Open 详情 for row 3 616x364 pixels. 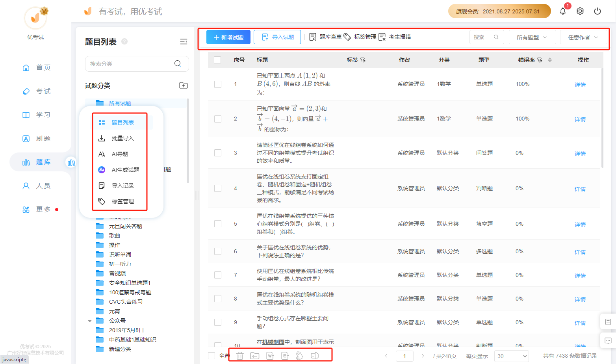click(x=580, y=154)
